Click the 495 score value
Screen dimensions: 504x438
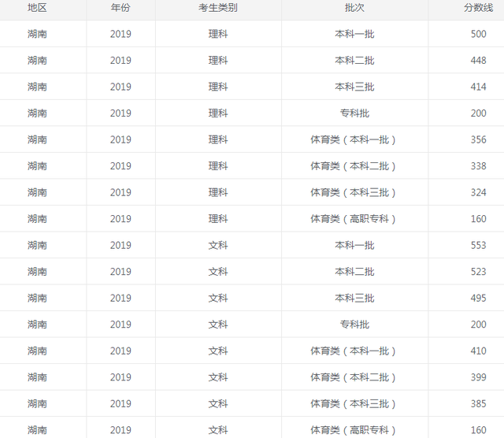pyautogui.click(x=478, y=298)
